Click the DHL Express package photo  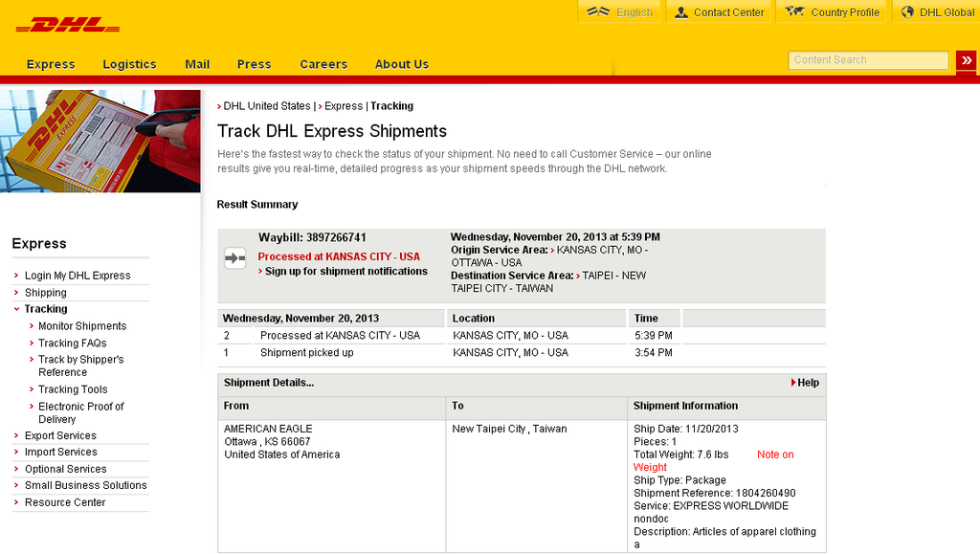coord(100,142)
